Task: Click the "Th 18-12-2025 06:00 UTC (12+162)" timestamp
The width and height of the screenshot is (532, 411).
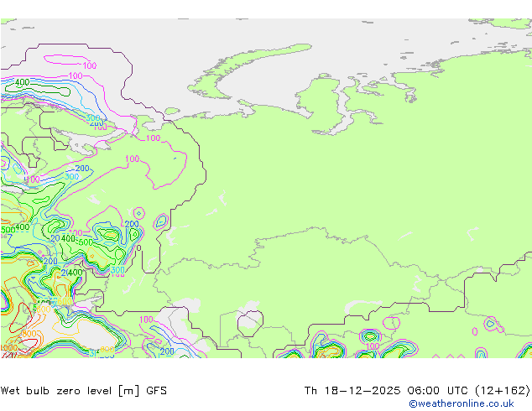Action: tap(417, 391)
